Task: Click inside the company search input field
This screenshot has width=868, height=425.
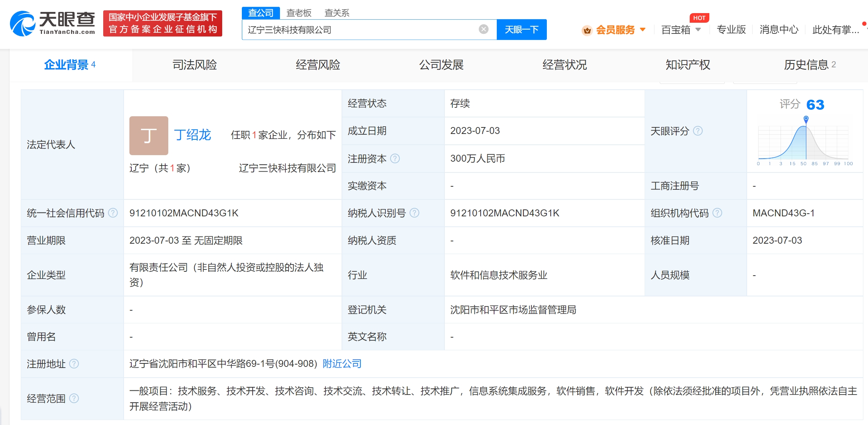Action: coord(366,29)
